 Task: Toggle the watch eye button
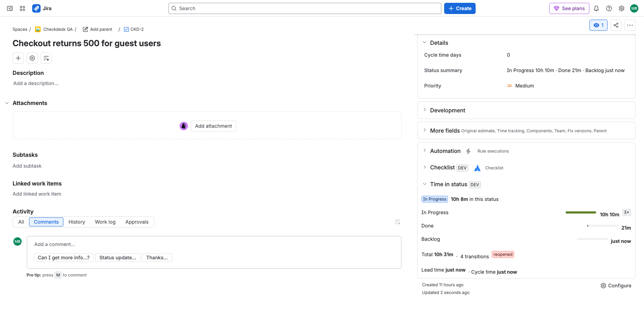(x=598, y=25)
